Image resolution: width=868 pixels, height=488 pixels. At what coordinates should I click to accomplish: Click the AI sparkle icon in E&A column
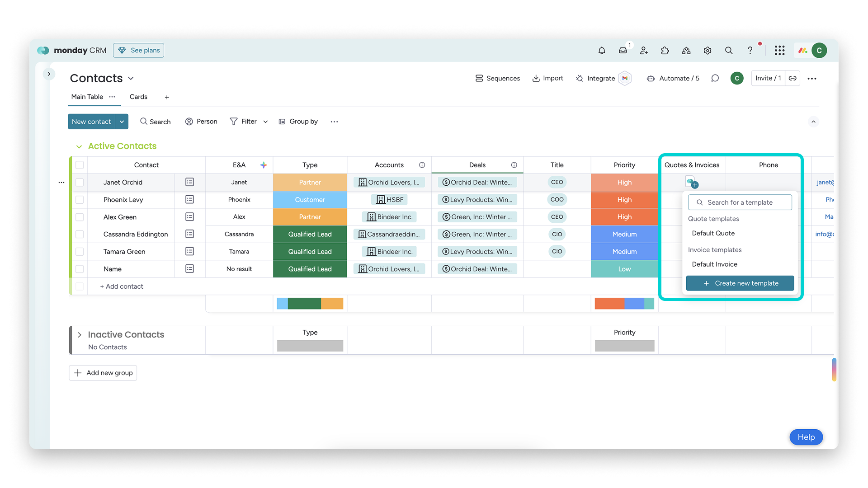click(x=264, y=165)
